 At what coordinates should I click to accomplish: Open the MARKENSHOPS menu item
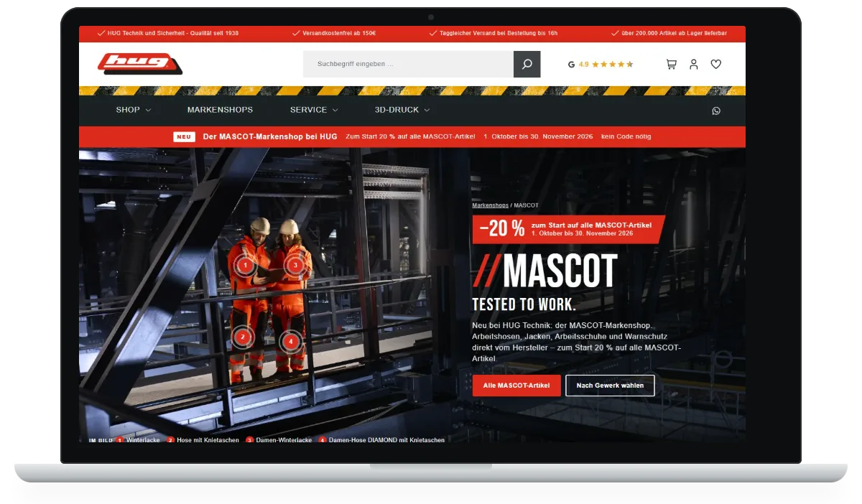pyautogui.click(x=220, y=110)
